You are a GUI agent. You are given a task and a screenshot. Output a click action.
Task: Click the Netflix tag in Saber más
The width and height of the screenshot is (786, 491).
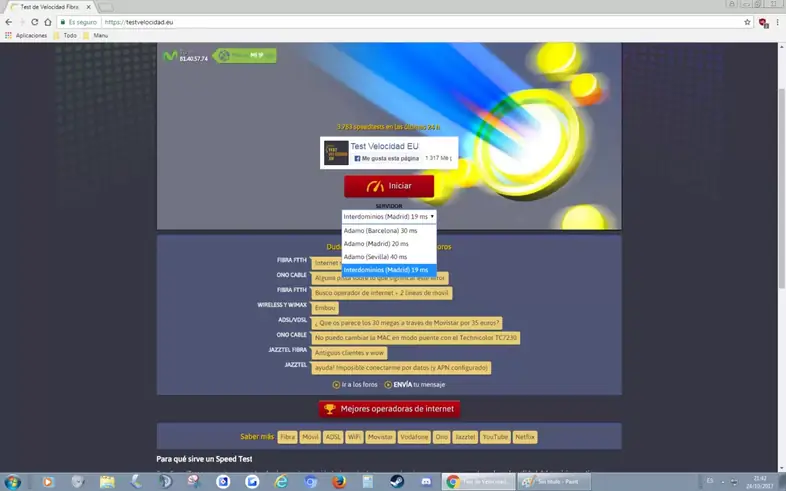point(525,437)
